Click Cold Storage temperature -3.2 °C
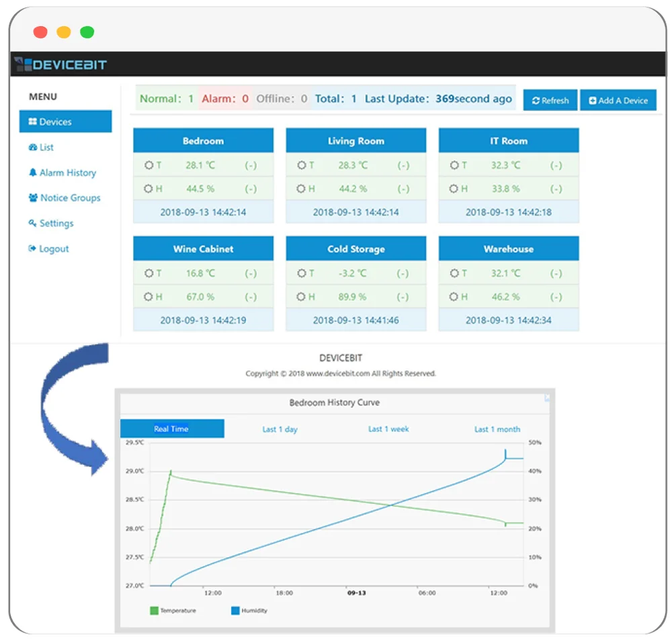 (x=353, y=273)
